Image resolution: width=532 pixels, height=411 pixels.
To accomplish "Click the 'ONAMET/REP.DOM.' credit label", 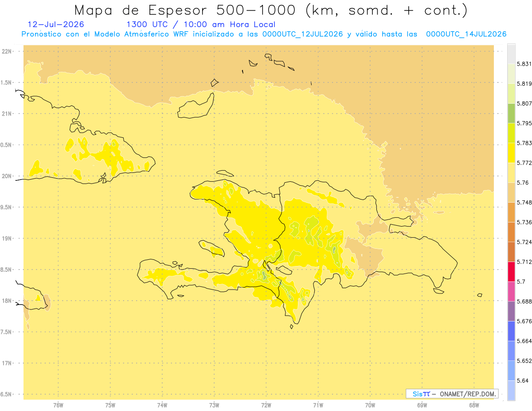I will 467,394.
